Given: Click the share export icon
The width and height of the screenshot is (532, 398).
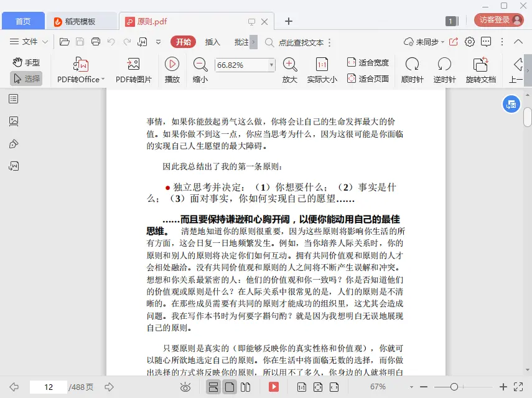Looking at the screenshot, I should coord(453,42).
